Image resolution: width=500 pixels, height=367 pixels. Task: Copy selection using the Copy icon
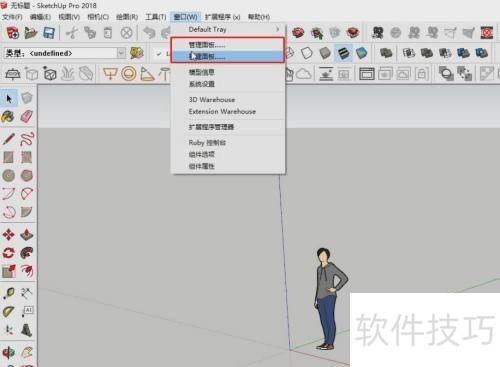click(90, 33)
